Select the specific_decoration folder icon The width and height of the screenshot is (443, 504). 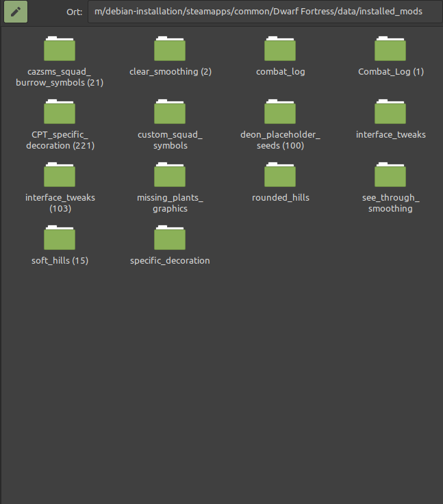[x=170, y=238]
